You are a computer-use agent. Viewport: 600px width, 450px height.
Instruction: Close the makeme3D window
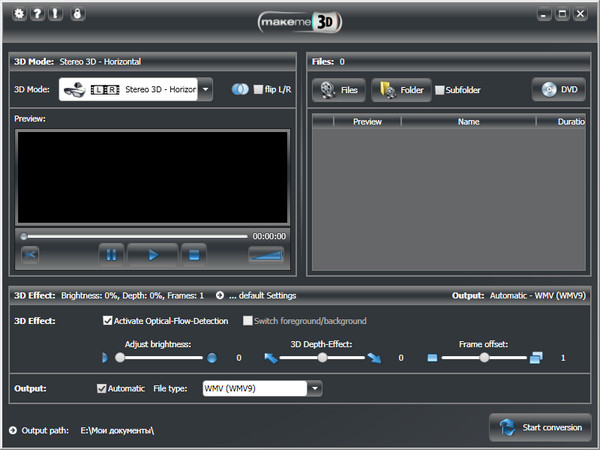pos(580,14)
